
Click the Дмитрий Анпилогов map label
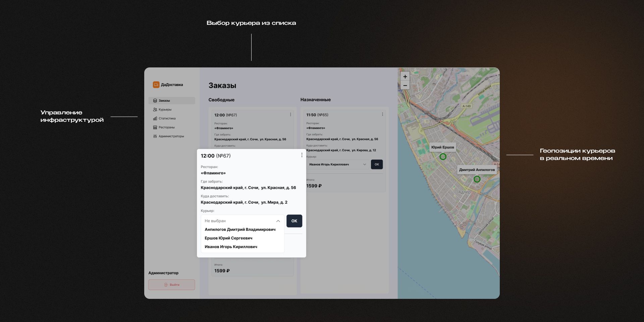coord(477,170)
